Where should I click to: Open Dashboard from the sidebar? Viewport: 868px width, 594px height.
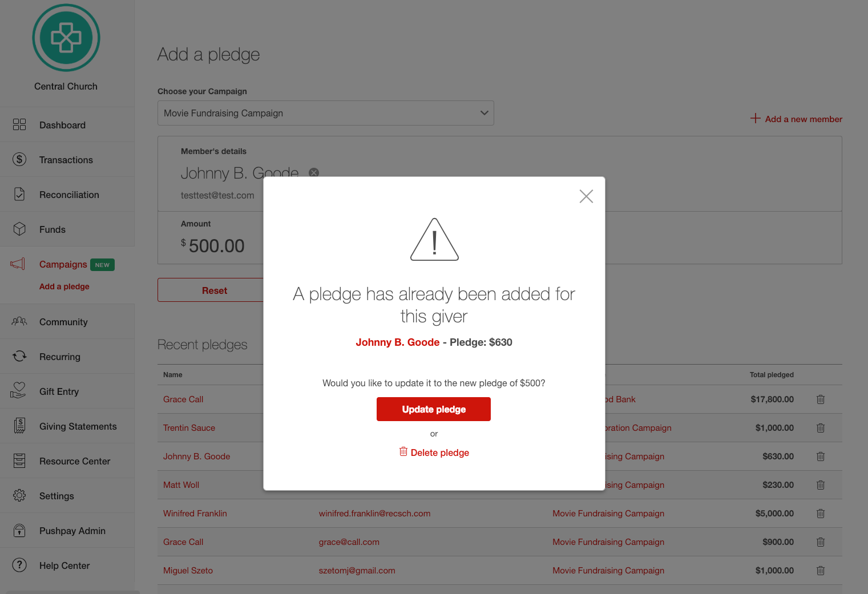coord(62,125)
